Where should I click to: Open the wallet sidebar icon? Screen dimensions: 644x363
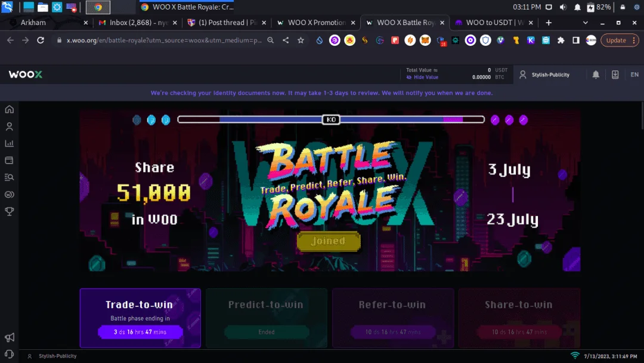9,161
